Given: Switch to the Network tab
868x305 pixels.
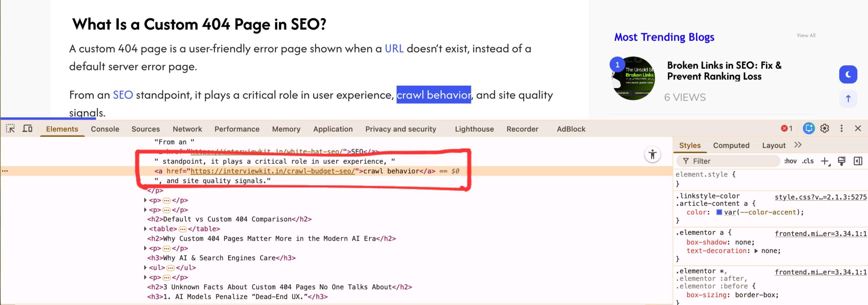Looking at the screenshot, I should pyautogui.click(x=187, y=129).
